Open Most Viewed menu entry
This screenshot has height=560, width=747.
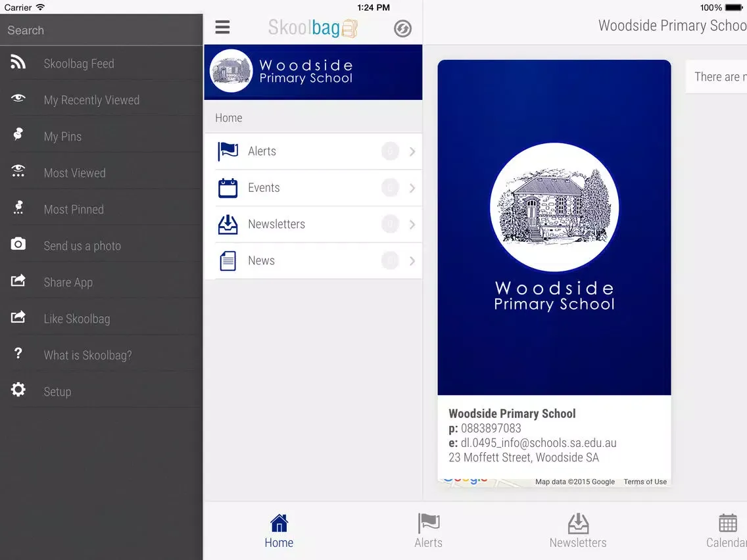click(101, 173)
